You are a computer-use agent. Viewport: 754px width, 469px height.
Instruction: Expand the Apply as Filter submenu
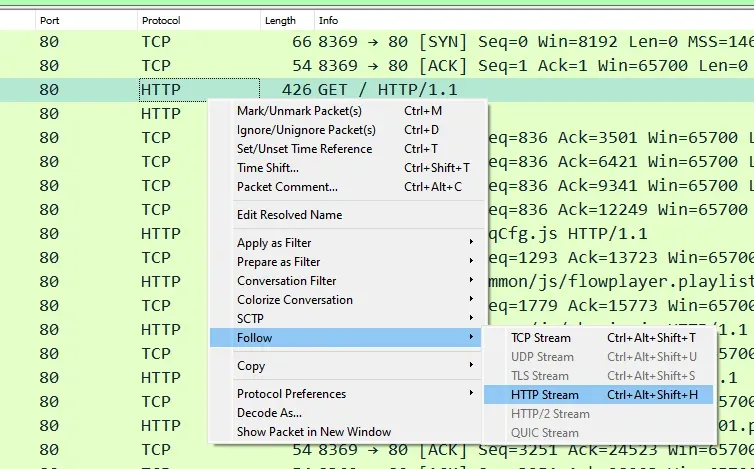click(x=349, y=243)
